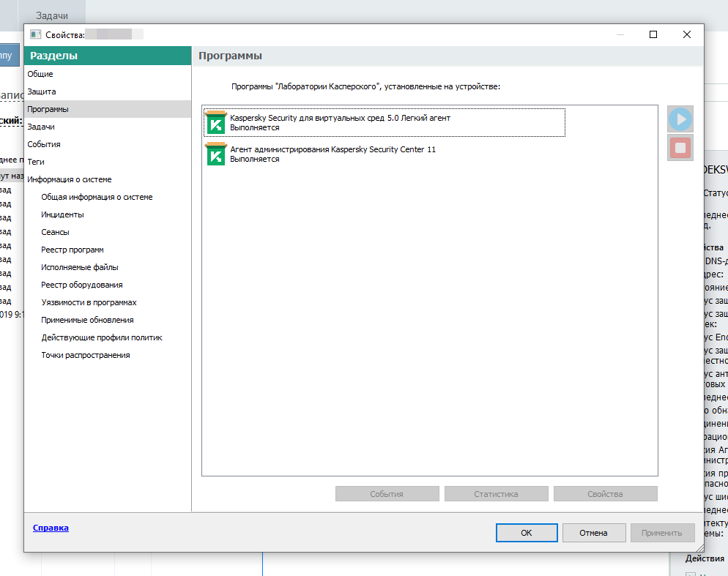Click the События button below list
The width and height of the screenshot is (728, 576).
(387, 494)
